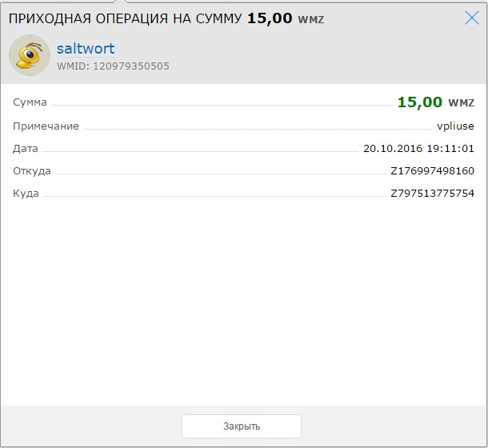This screenshot has height=448, width=488.
Task: Click the Дата label
Action: pos(26,149)
